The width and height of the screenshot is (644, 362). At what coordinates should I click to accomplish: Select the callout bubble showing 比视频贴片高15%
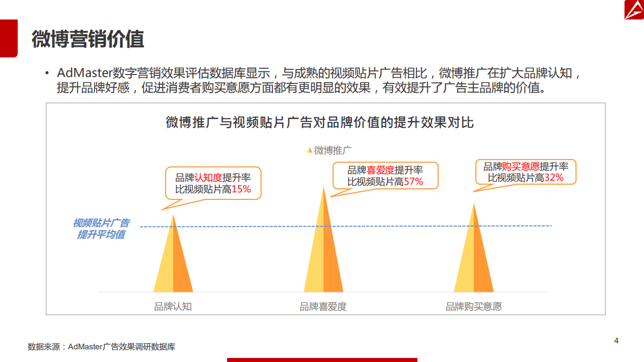(215, 184)
